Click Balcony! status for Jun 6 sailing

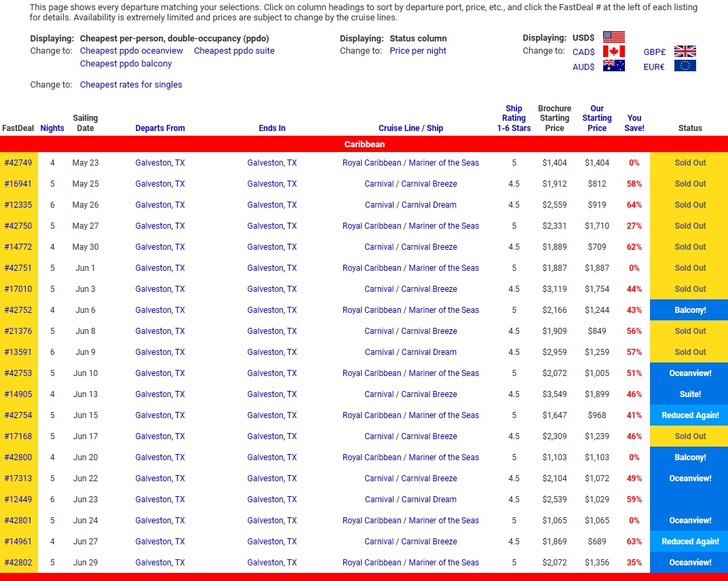[690, 310]
